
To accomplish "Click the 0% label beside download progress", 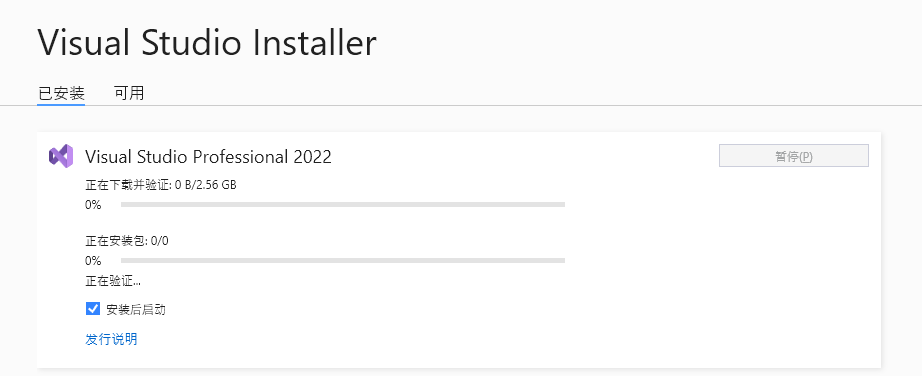I will pyautogui.click(x=93, y=205).
